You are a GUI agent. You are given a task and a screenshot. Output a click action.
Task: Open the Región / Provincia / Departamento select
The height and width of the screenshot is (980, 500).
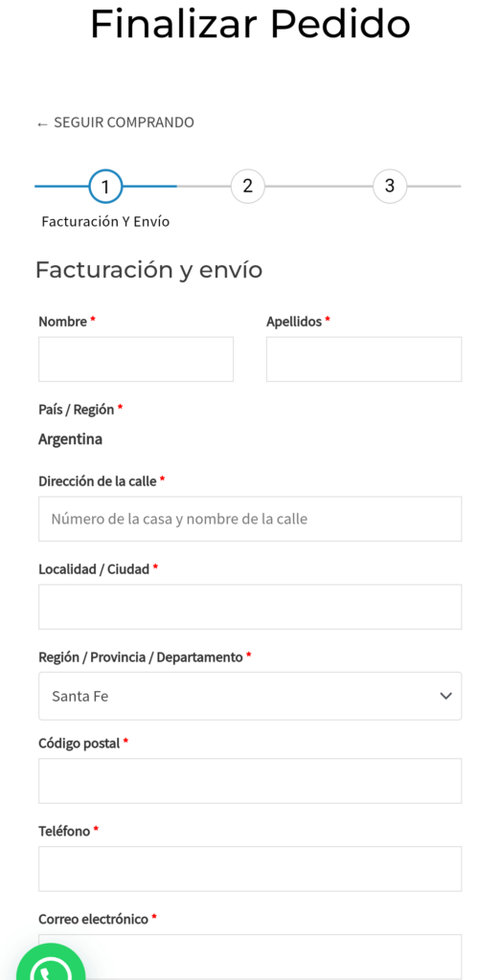(x=250, y=696)
